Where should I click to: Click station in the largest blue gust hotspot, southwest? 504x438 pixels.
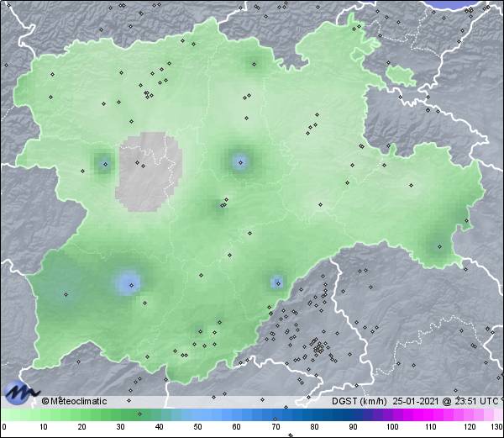pyautogui.click(x=131, y=285)
